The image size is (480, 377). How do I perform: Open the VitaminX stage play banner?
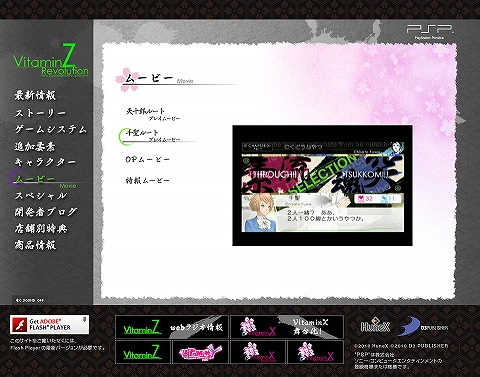tap(287, 327)
